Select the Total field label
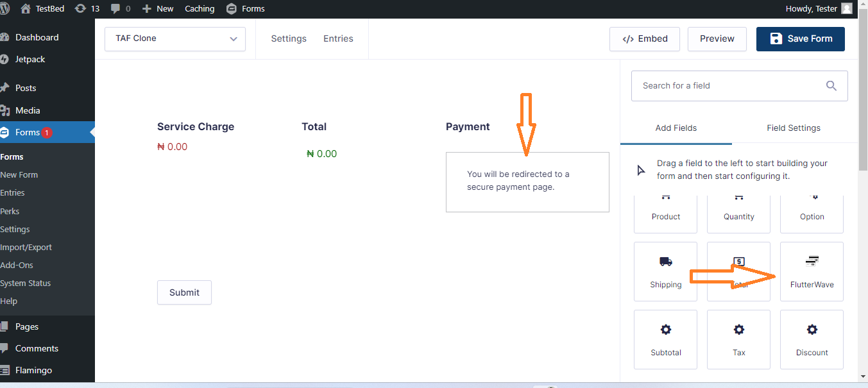This screenshot has height=388, width=868. 314,127
